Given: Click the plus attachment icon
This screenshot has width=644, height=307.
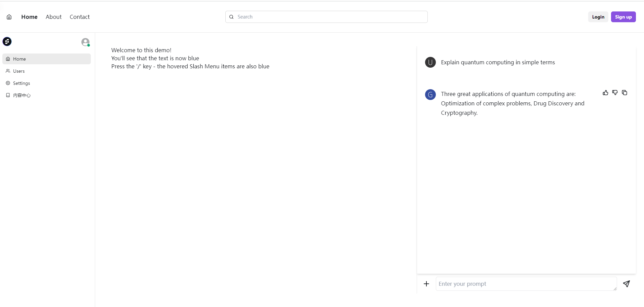Looking at the screenshot, I should pos(426,284).
